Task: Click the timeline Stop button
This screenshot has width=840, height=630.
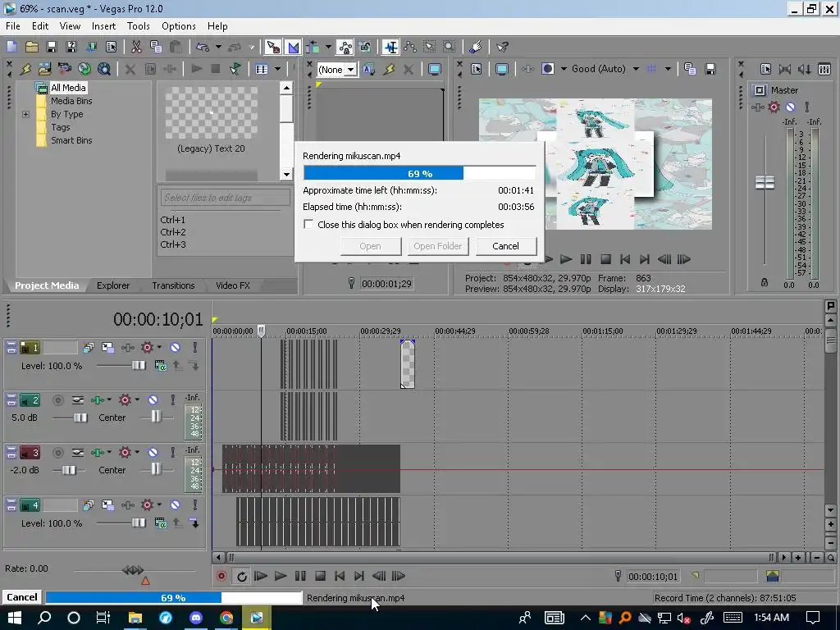Action: tap(321, 577)
